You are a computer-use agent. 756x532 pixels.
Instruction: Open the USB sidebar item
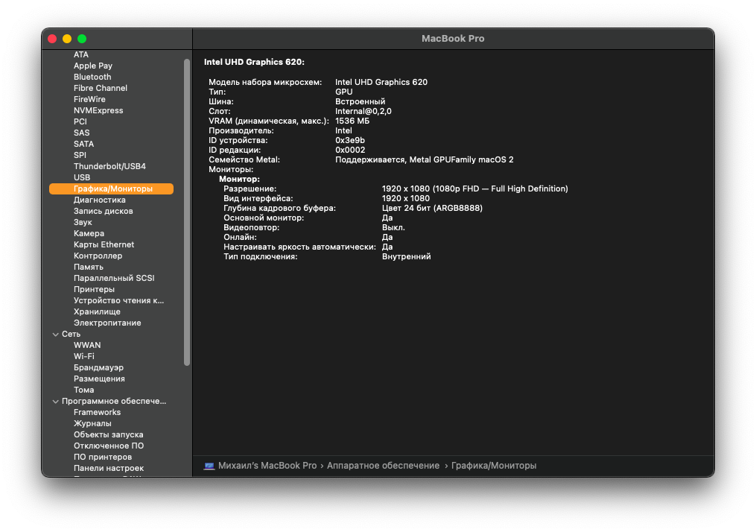82,177
